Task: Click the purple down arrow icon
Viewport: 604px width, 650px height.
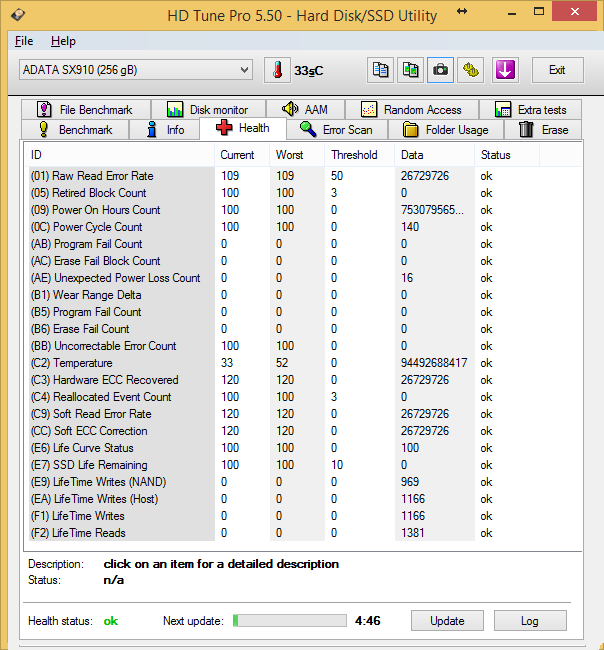Action: [505, 70]
